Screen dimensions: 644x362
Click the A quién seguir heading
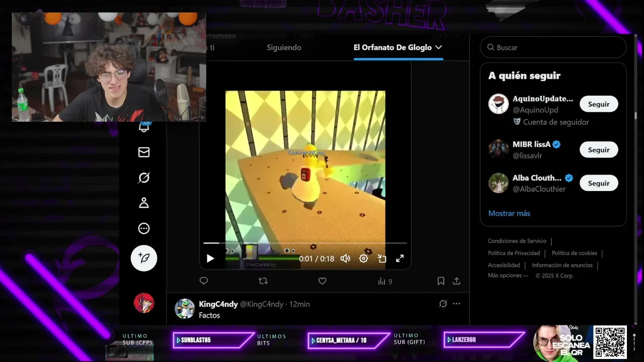point(524,75)
